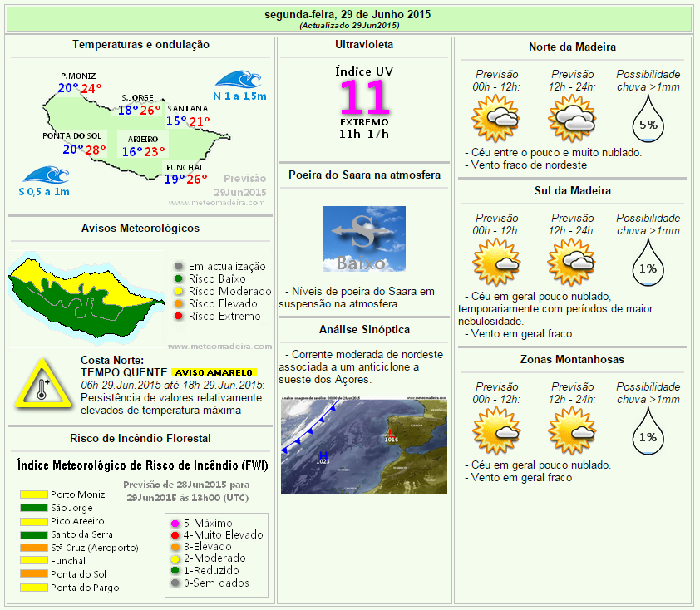Click the AVISO AMARELO yellow label

214,372
